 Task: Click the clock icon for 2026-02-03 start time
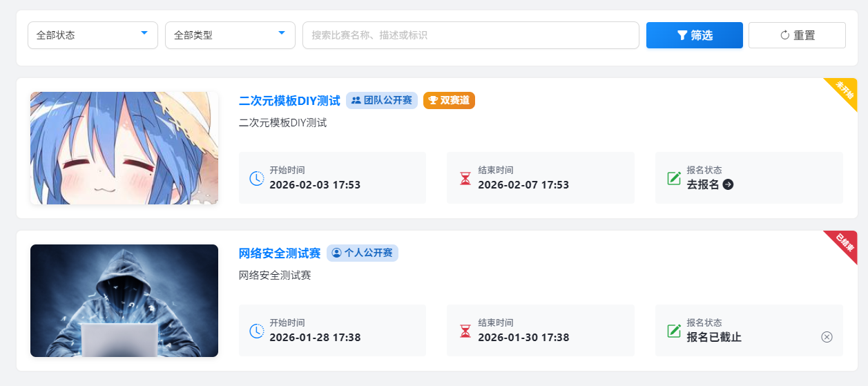click(256, 178)
